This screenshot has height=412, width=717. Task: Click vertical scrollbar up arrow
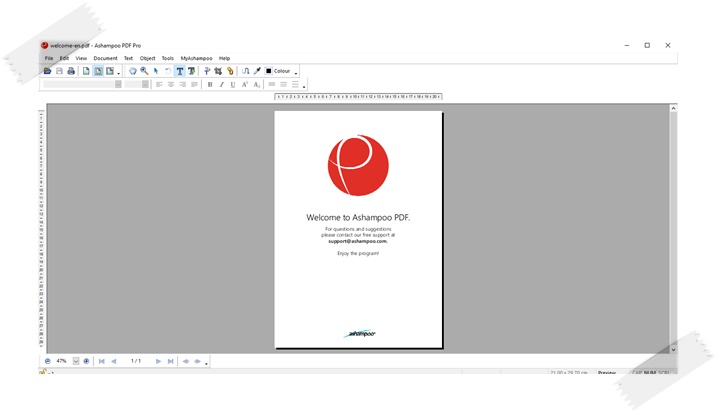673,108
